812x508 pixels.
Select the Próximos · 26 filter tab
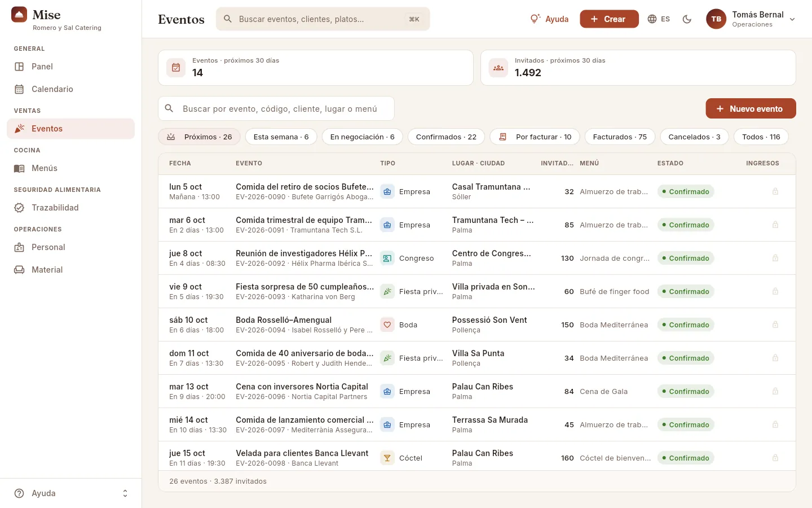[200, 137]
